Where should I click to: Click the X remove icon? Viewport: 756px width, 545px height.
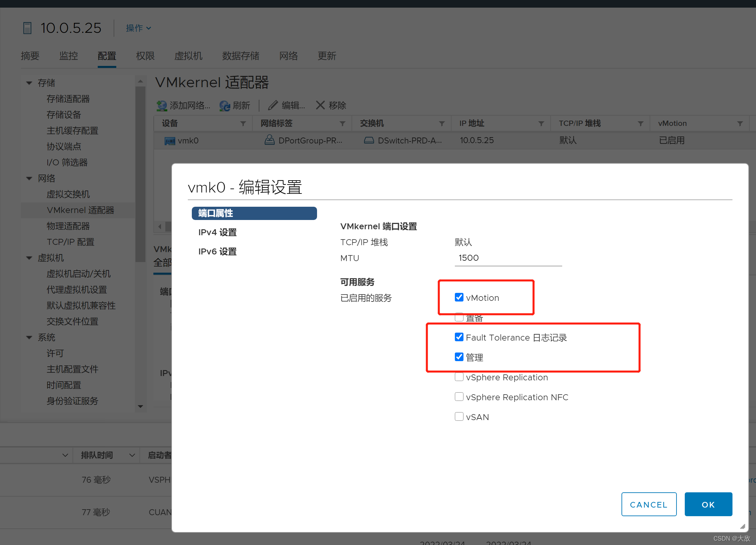coord(320,105)
